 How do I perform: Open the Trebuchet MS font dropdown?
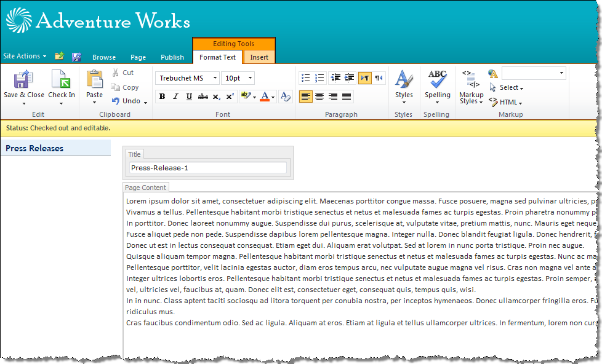pos(215,78)
